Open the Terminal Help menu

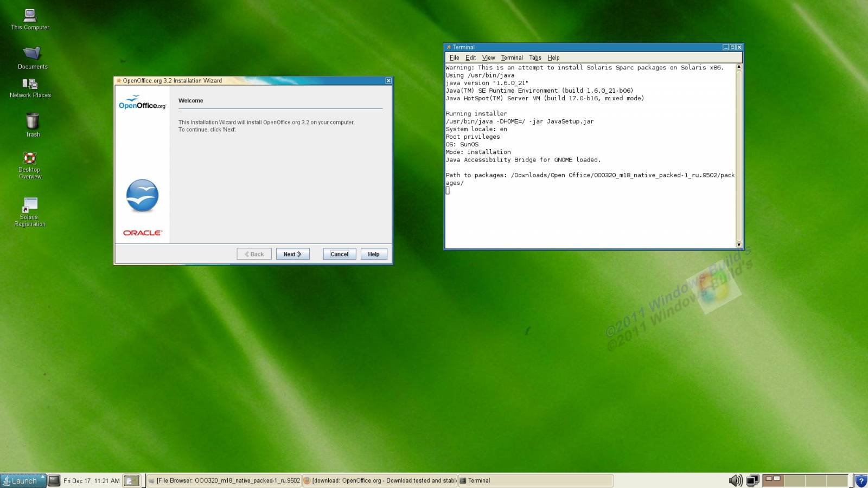553,57
